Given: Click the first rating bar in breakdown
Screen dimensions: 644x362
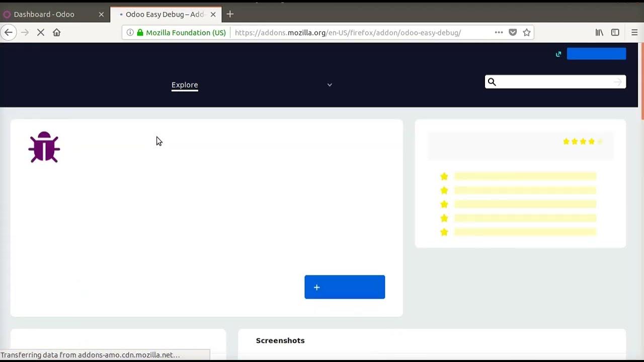Looking at the screenshot, I should 525,176.
